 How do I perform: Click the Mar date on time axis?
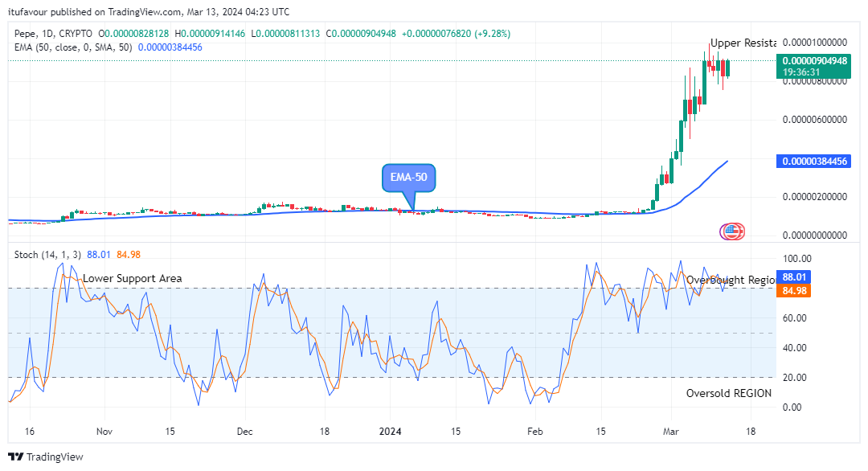[x=670, y=431]
